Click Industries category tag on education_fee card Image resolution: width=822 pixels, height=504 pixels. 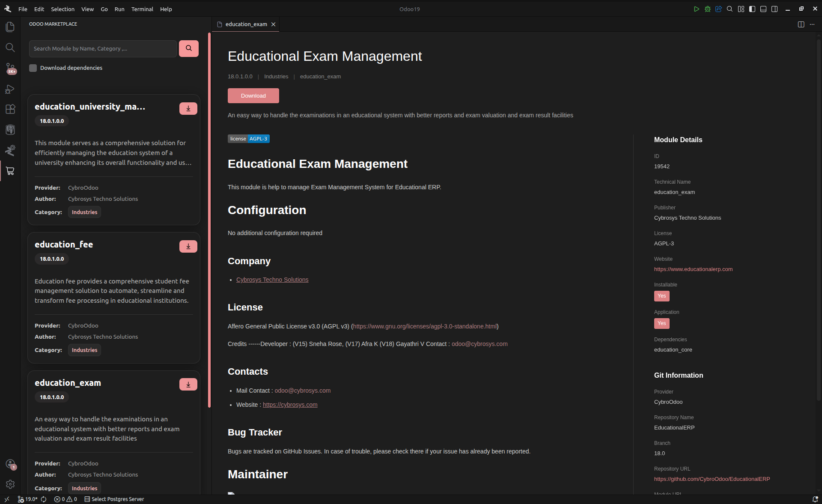pos(84,350)
